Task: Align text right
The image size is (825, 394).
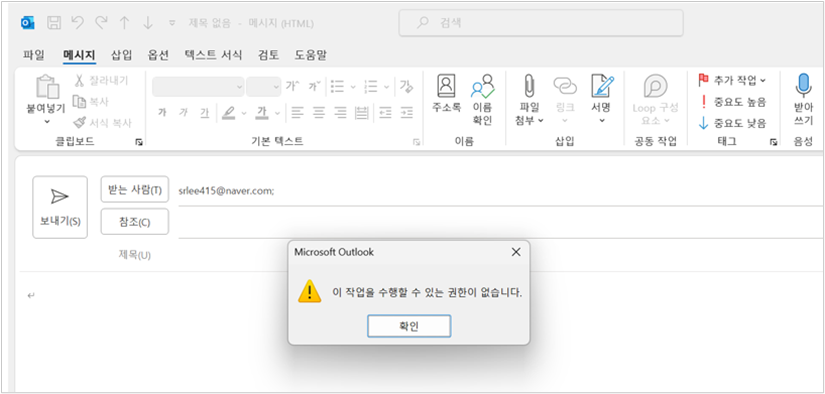Action: (x=340, y=112)
